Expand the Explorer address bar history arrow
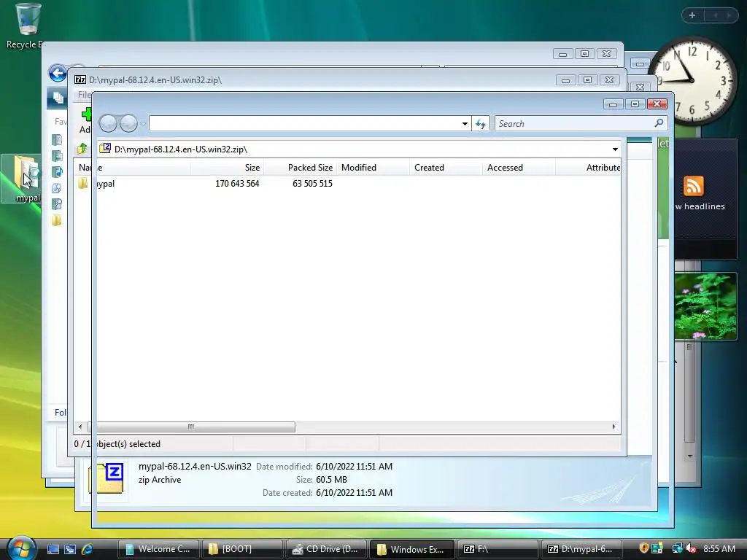Viewport: 747px width, 560px height. [x=465, y=124]
